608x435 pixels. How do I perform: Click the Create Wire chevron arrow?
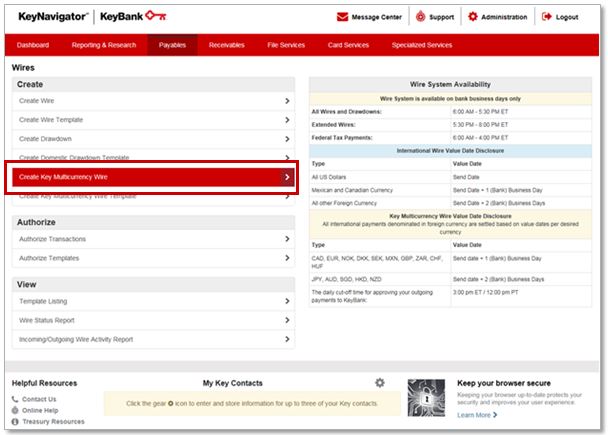coord(287,101)
